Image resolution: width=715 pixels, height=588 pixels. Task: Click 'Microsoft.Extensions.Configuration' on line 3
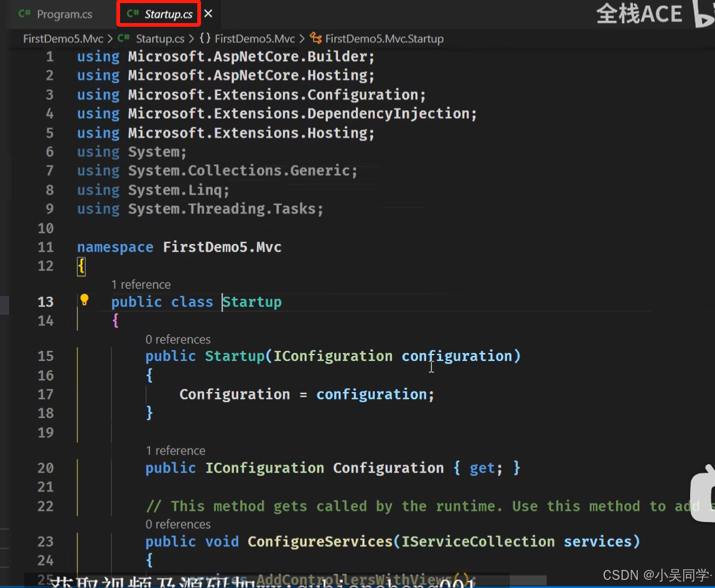click(x=273, y=95)
